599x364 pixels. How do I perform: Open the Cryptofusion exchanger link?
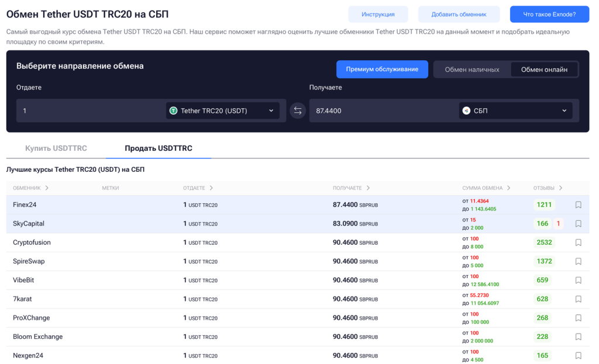click(32, 242)
